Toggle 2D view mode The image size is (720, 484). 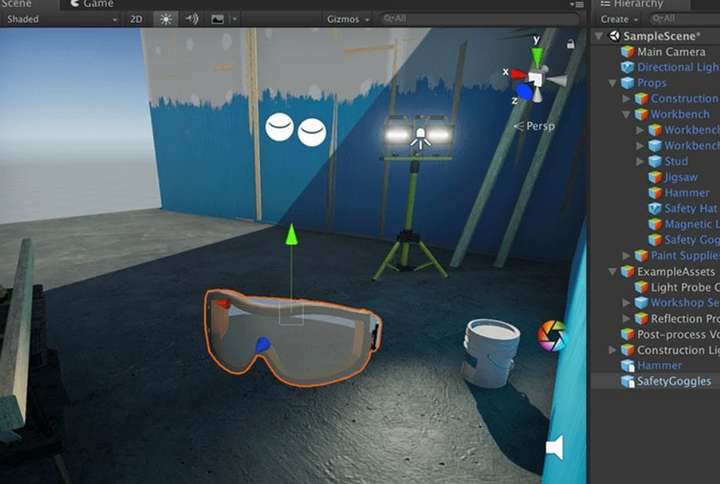(136, 19)
